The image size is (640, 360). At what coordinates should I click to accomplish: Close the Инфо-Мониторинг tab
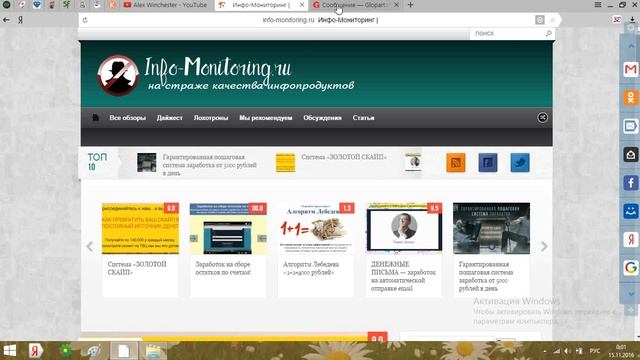pyautogui.click(x=302, y=5)
